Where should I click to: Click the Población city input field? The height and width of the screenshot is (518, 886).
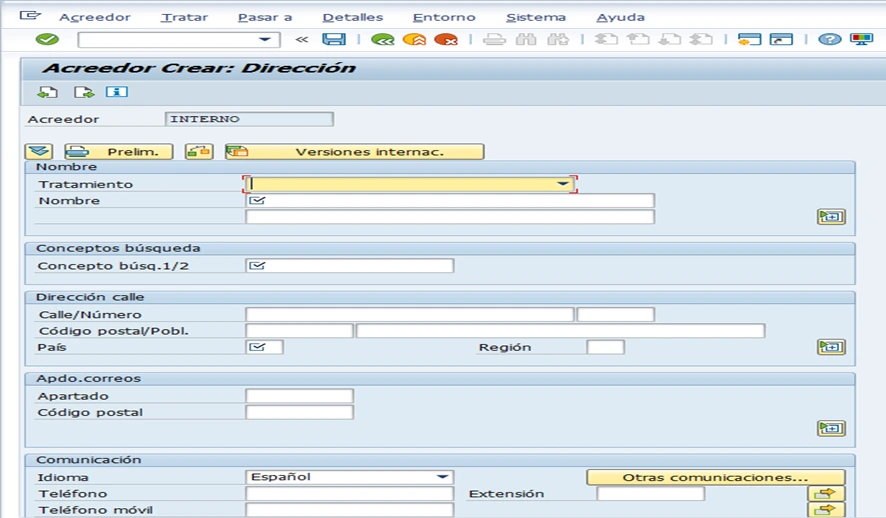560,330
